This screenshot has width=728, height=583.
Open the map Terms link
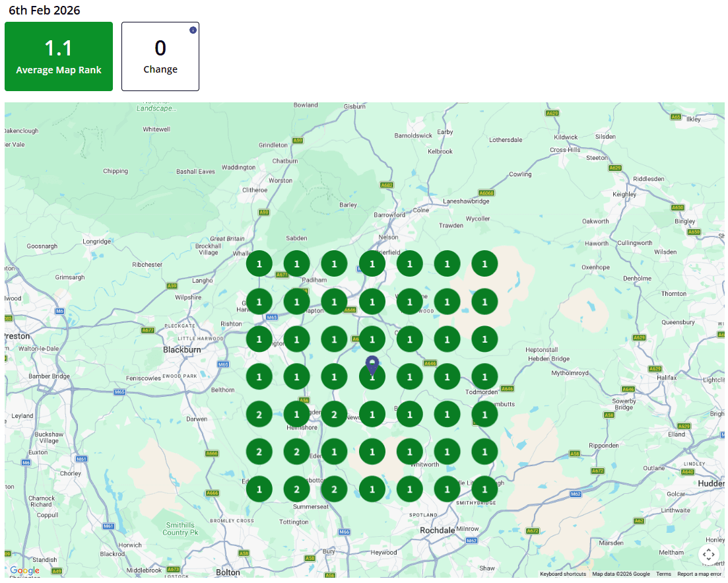[663, 574]
